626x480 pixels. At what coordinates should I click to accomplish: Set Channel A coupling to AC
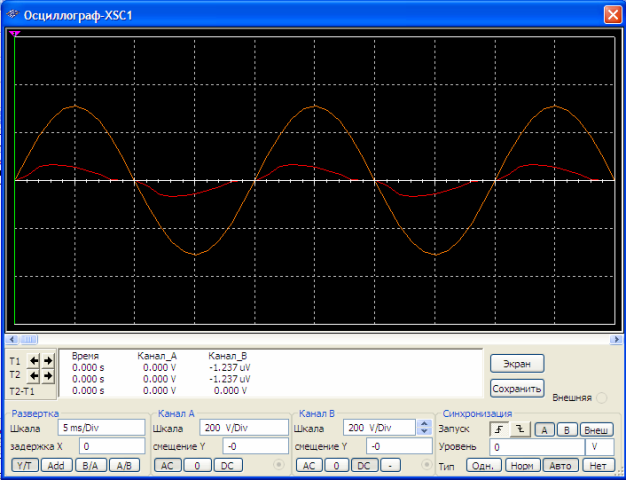(167, 466)
